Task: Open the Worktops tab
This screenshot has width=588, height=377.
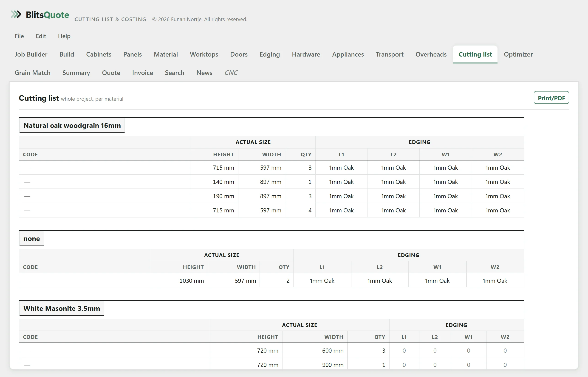Action: 204,54
